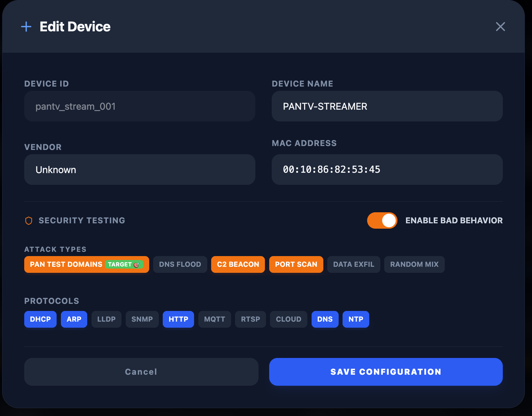
Task: Click the Device Name input field
Action: (387, 106)
